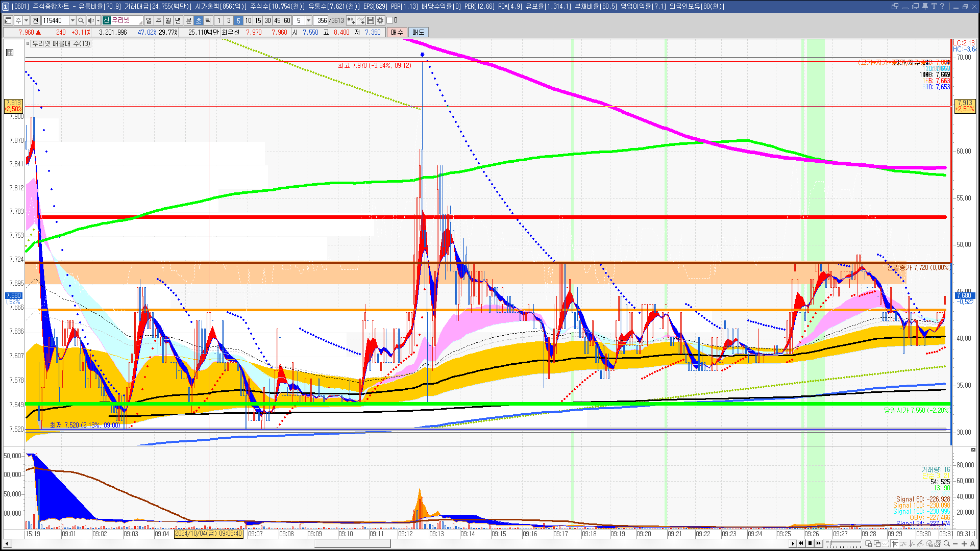Click the stock search magnifier icon
This screenshot has height=551, width=980.
[x=81, y=20]
